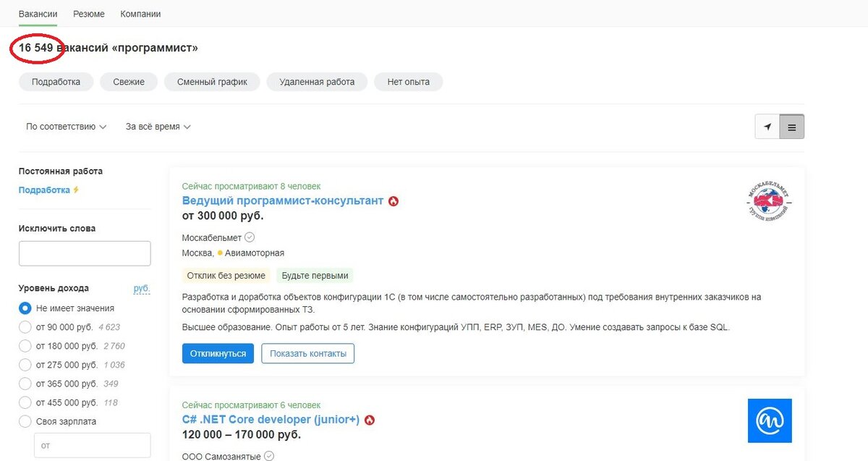Open 'По соответствию' sorting dropdown
The height and width of the screenshot is (461, 868).
pos(67,127)
